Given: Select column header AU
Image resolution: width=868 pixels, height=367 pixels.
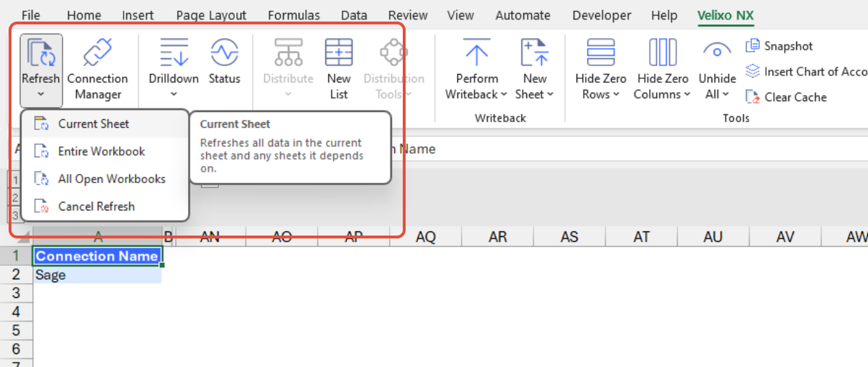Looking at the screenshot, I should 713,237.
